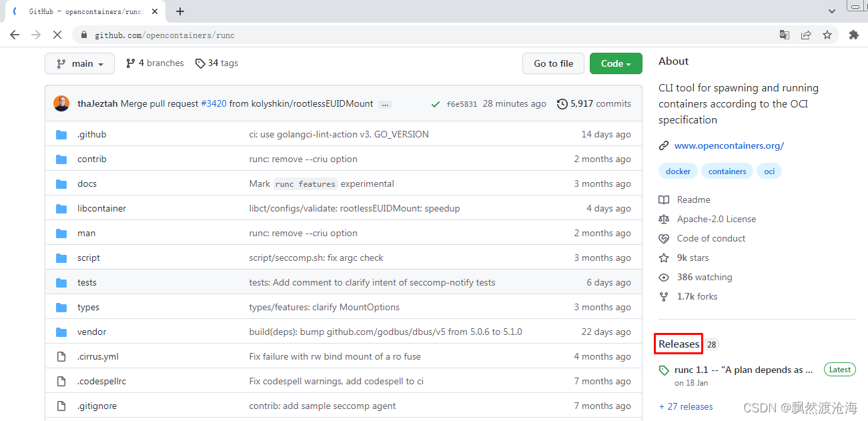
Task: Open the runc 1.1 release link
Action: [743, 370]
